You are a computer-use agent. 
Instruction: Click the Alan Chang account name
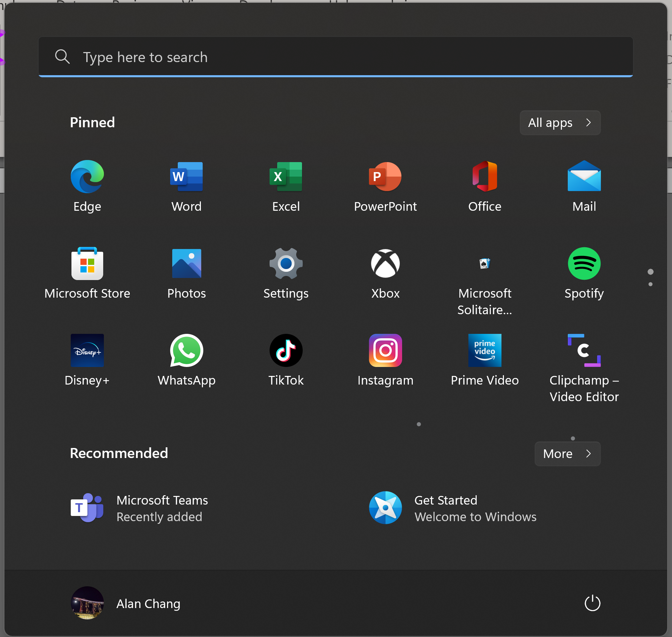coord(148,604)
